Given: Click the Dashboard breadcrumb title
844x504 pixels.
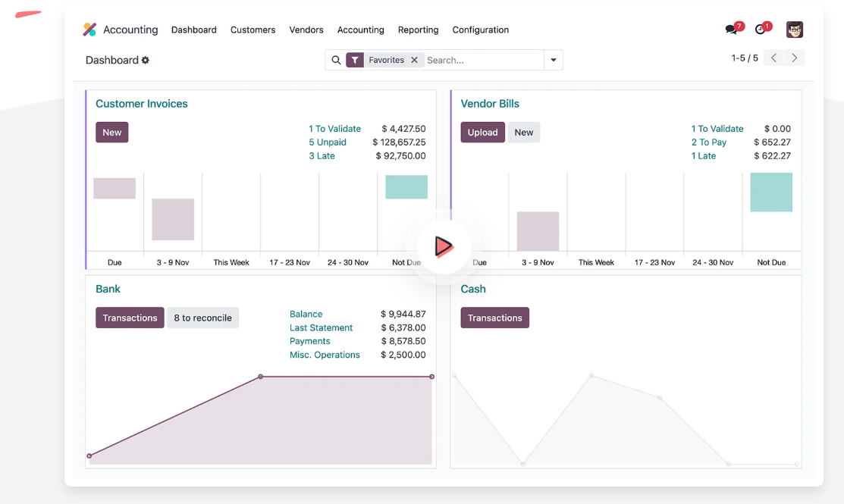Looking at the screenshot, I should (112, 60).
